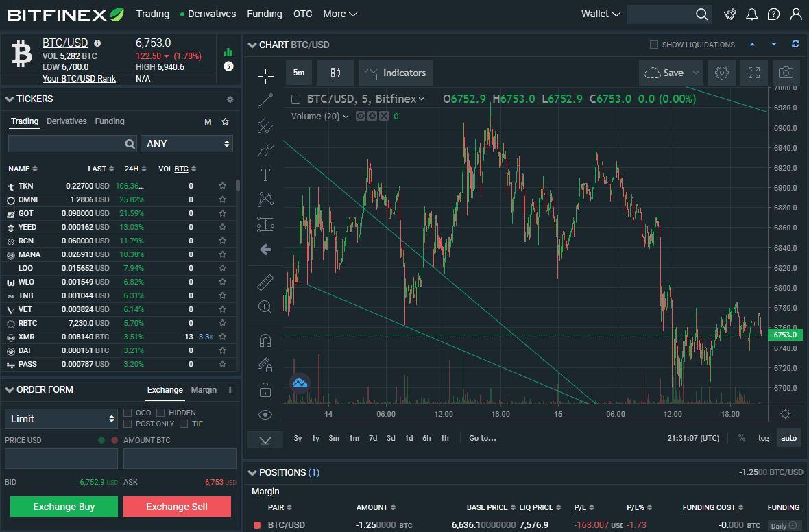The width and height of the screenshot is (809, 532).
Task: Favorite the XMR ticker star
Action: coord(222,337)
